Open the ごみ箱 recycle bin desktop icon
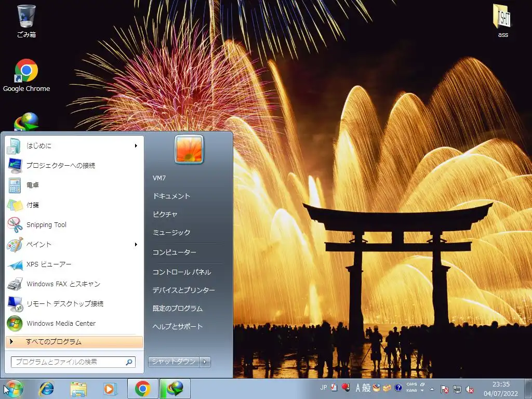The image size is (532, 399). coord(26,21)
